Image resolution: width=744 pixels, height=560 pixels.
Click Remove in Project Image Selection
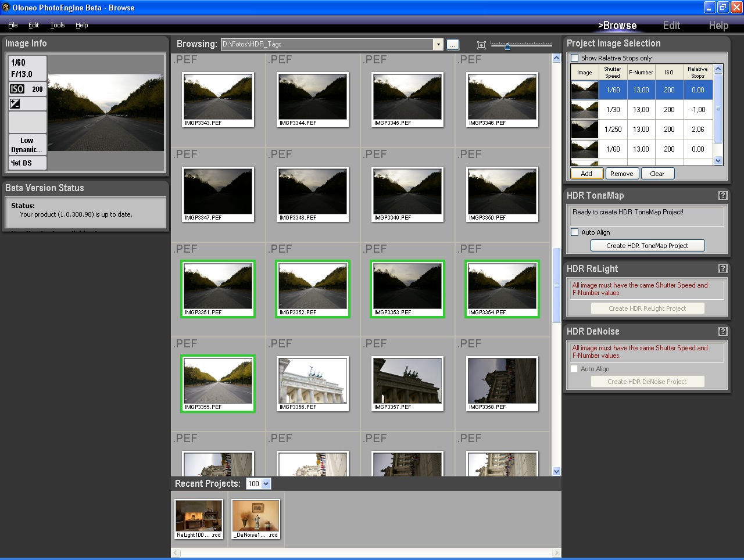click(621, 173)
